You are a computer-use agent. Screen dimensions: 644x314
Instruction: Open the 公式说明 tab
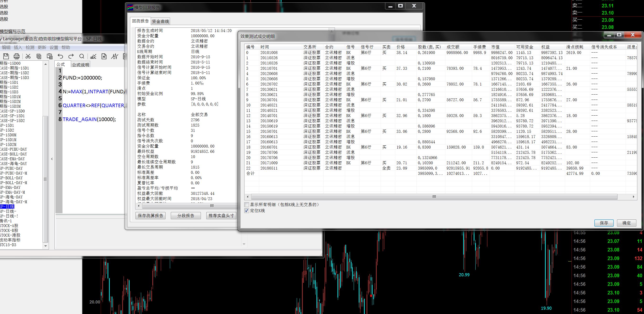point(81,65)
